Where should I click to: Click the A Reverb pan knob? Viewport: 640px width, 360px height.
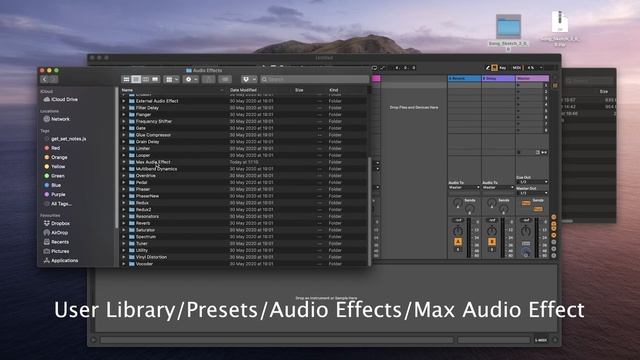(458, 231)
